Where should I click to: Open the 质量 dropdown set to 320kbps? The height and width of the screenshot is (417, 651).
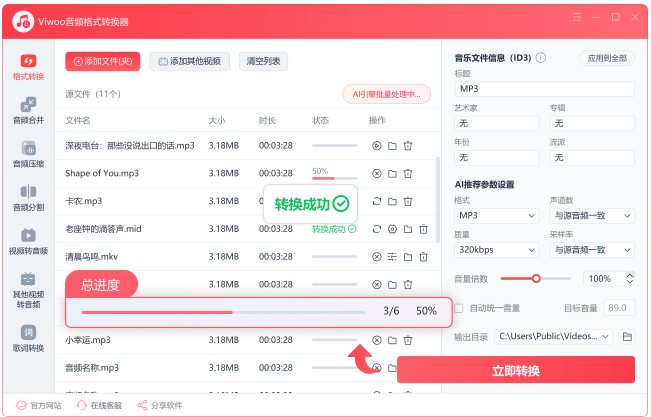[497, 250]
